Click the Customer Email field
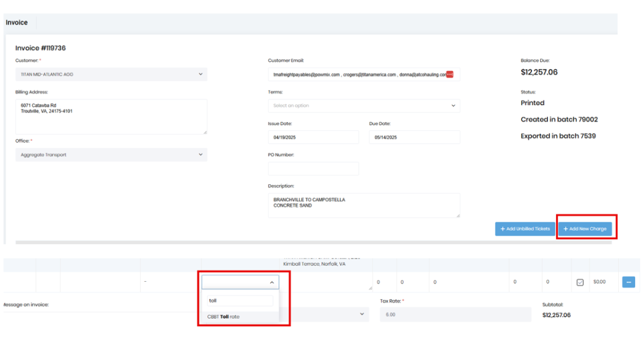The height and width of the screenshot is (344, 644). click(364, 74)
